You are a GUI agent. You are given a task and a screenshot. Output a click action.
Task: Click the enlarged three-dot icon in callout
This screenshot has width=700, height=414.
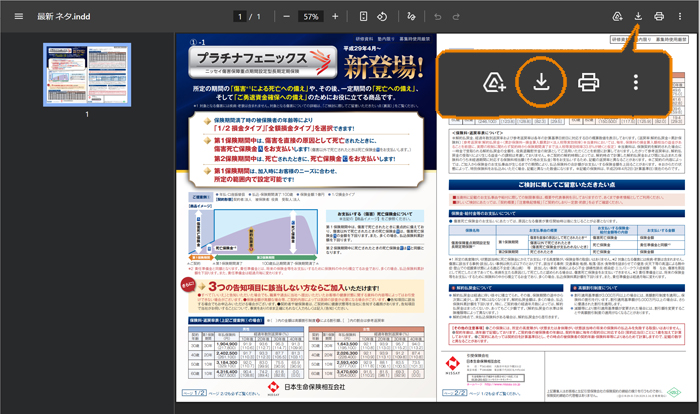(x=636, y=81)
